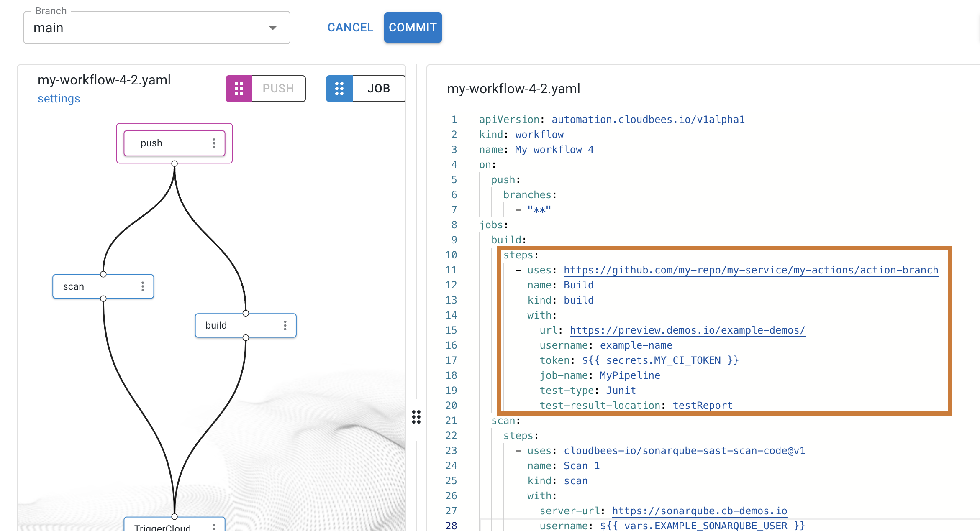The height and width of the screenshot is (531, 980).
Task: Open the push node kebab menu
Action: click(214, 143)
